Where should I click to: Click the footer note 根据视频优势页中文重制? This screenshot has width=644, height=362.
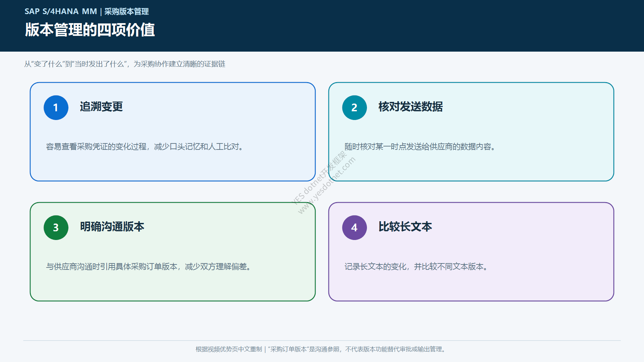click(321, 349)
